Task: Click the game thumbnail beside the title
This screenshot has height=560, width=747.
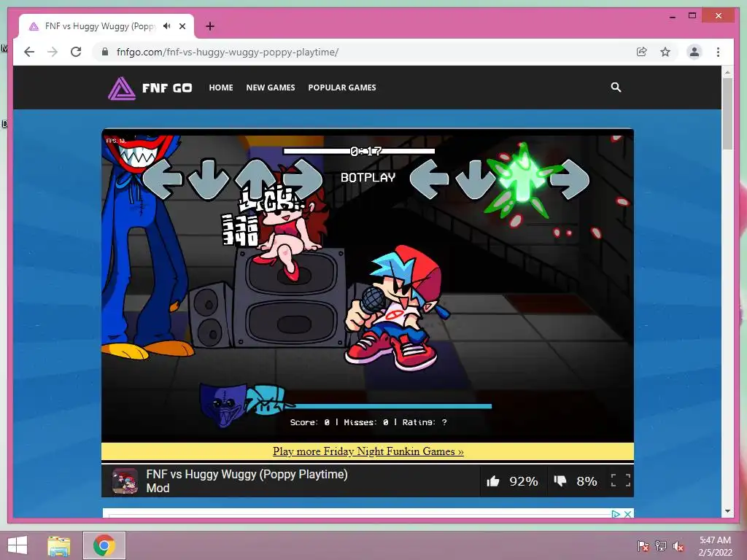Action: click(125, 481)
